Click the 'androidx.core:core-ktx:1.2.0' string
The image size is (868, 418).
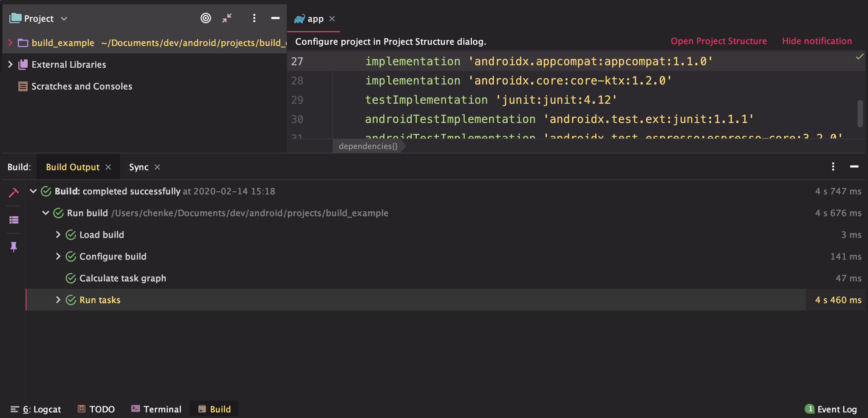coord(570,81)
